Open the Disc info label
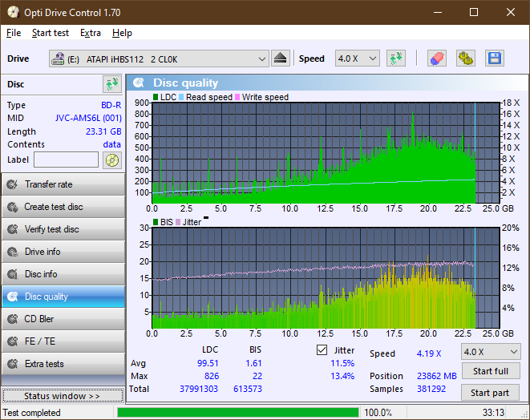Screen dimensions: 530x420 coord(41,274)
